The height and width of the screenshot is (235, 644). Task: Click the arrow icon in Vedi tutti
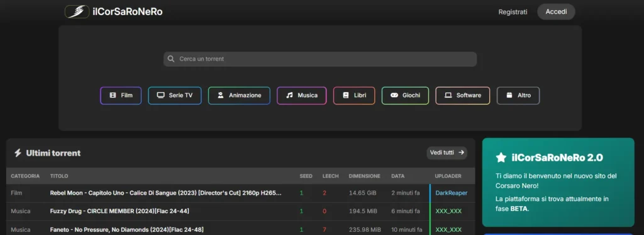pos(461,152)
